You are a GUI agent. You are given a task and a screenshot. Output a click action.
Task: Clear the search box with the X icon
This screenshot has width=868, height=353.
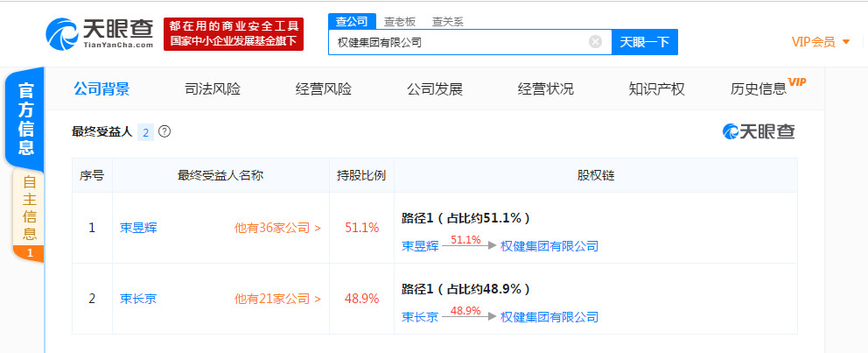[595, 41]
